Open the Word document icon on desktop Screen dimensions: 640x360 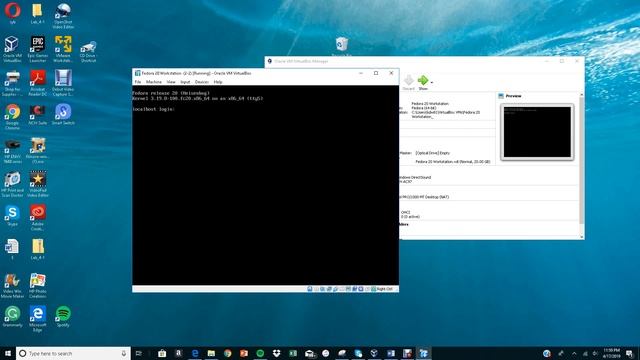click(x=12, y=249)
